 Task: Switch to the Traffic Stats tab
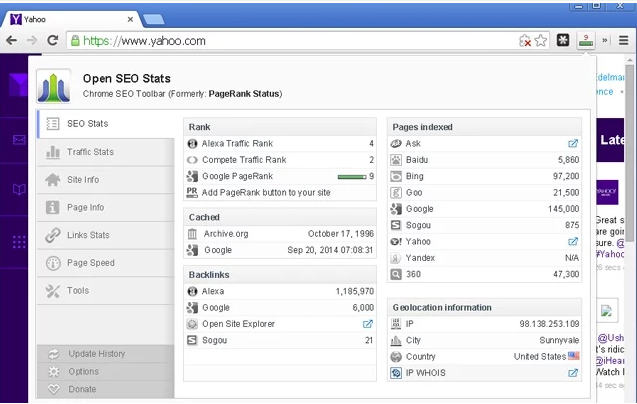[x=106, y=152]
